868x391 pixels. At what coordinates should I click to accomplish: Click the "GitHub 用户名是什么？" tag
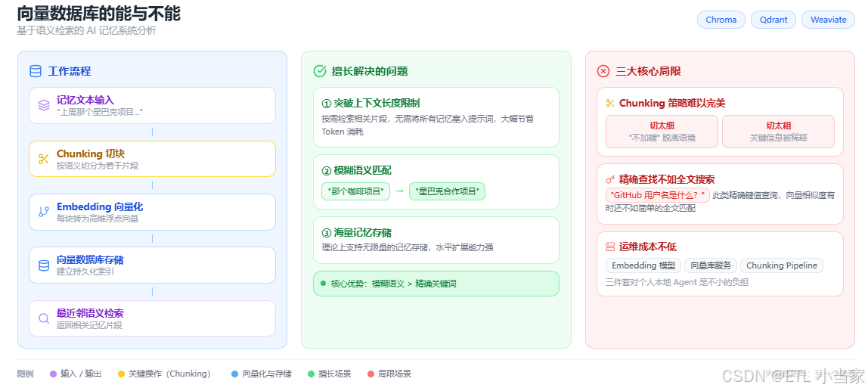(658, 195)
